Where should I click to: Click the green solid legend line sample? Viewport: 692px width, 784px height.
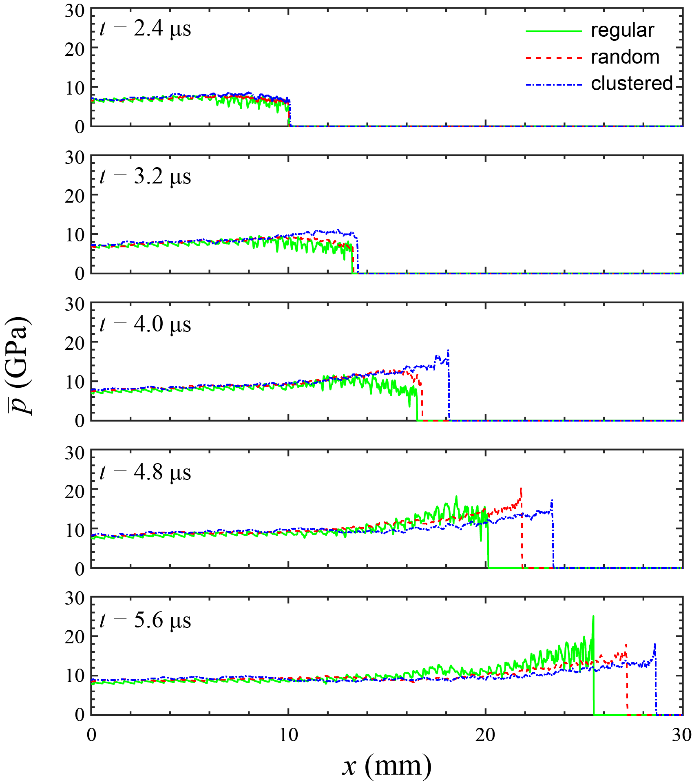coord(554,31)
